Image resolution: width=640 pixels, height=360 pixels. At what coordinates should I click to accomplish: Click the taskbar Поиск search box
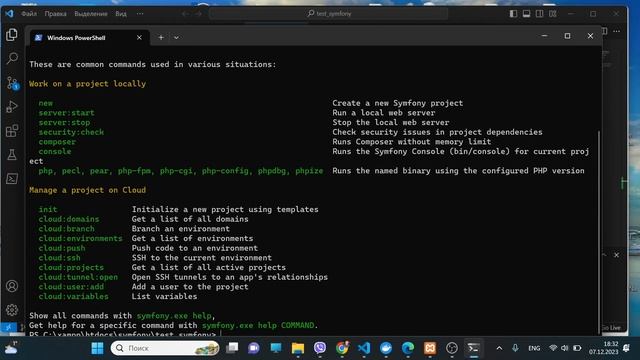165,348
